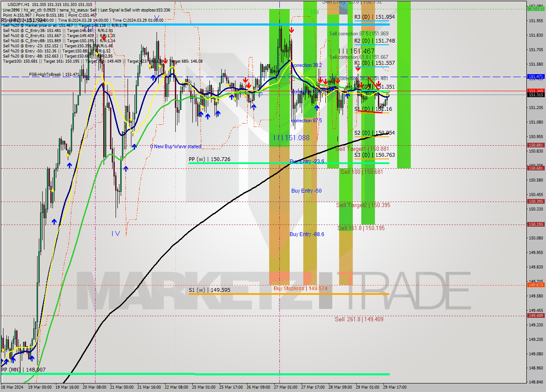Click the '0 New Buy Wave started' label
Screen dimensions: 546x392
(x=175, y=147)
